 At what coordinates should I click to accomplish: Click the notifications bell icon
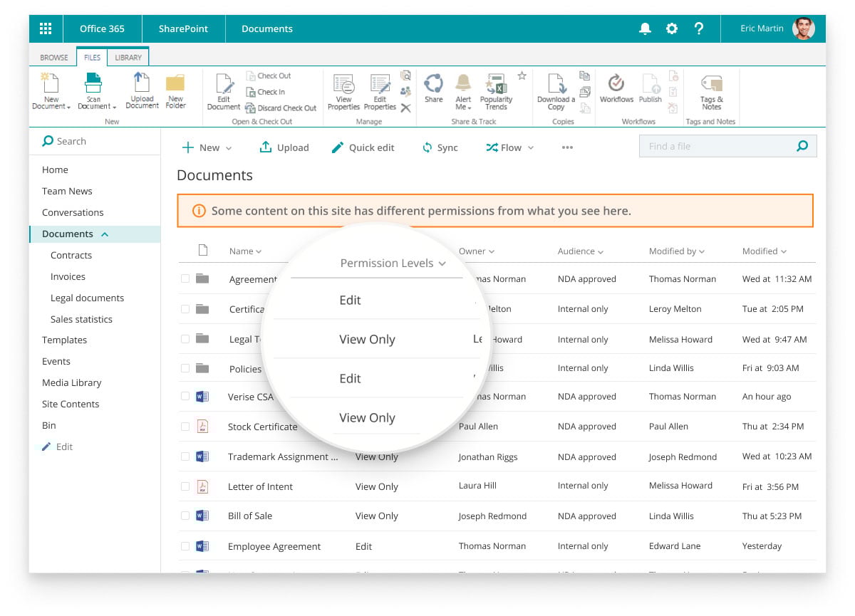pyautogui.click(x=645, y=28)
